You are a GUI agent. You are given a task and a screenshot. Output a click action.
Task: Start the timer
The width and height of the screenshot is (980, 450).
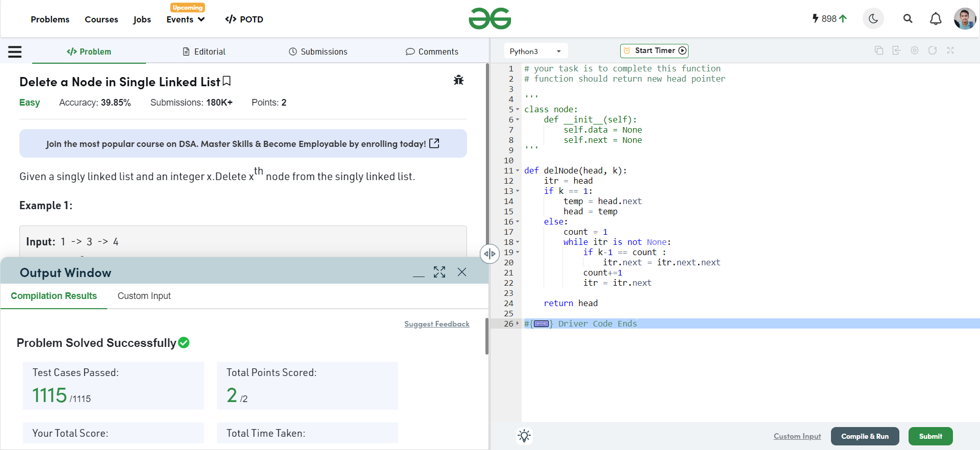tap(654, 51)
